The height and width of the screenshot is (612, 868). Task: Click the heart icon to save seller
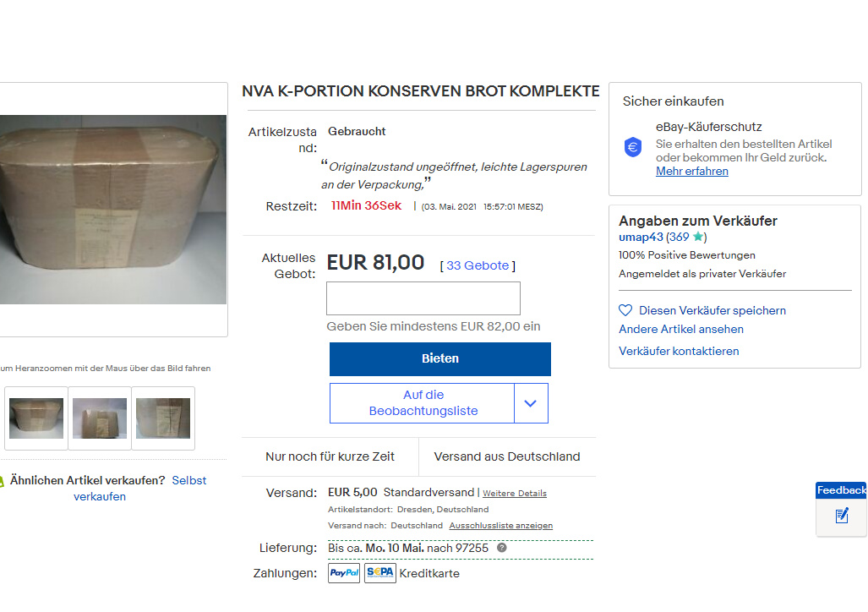point(625,311)
